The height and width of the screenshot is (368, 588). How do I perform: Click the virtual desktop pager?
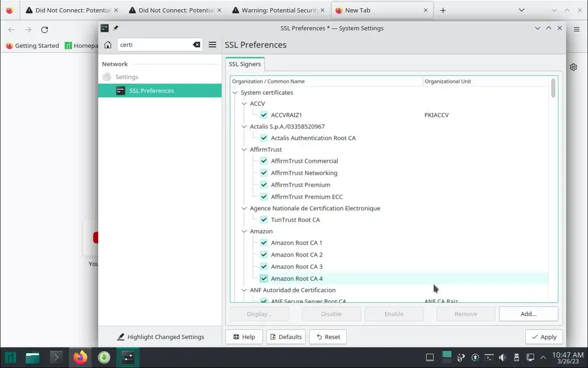tap(447, 357)
